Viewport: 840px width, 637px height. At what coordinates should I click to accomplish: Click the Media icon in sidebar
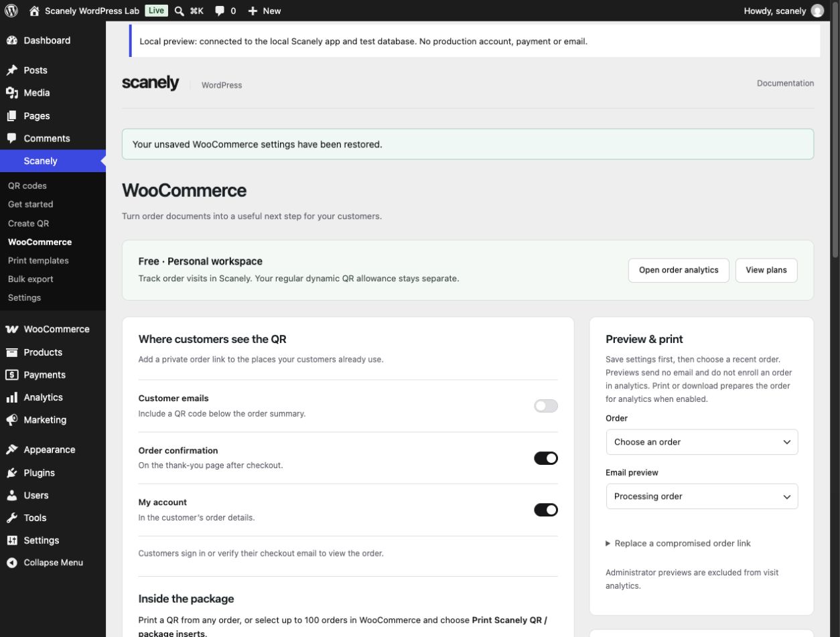(x=11, y=93)
